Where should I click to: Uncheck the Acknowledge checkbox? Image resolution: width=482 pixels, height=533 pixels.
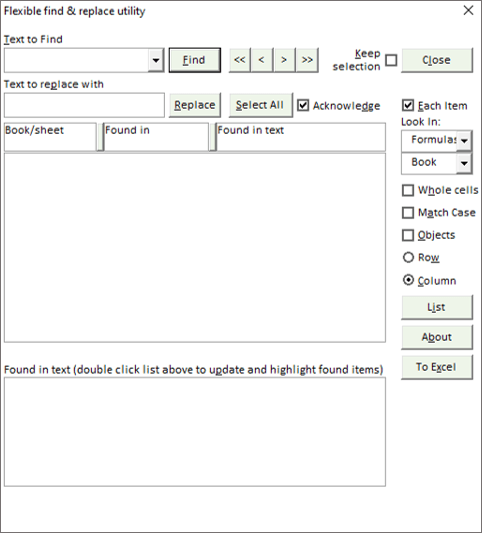[x=303, y=105]
